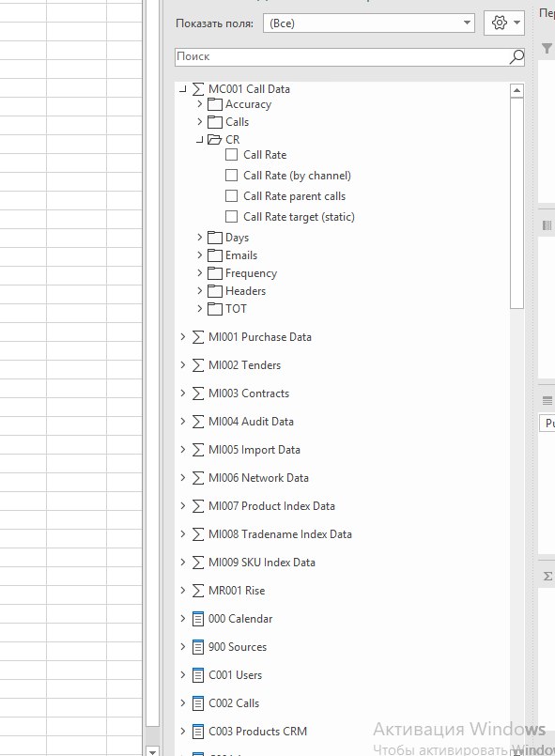
Task: Expand the Accuracy folder
Action: click(x=200, y=104)
